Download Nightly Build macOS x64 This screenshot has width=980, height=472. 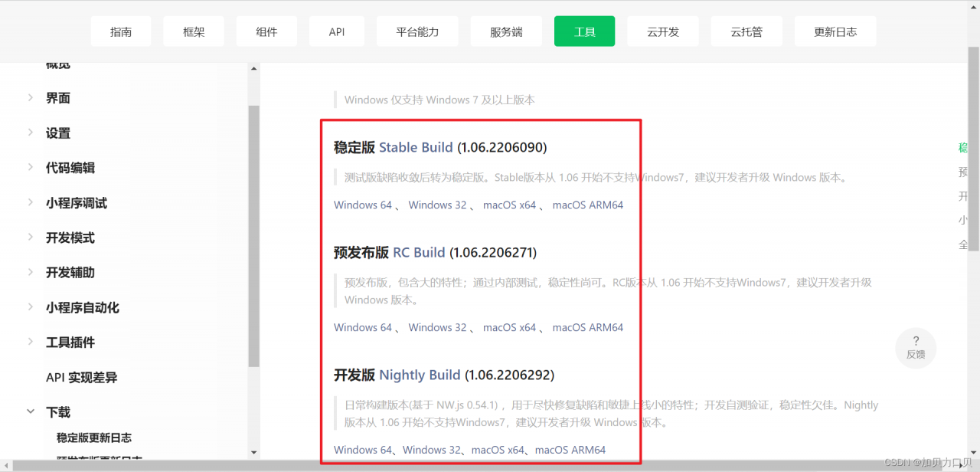pos(498,450)
